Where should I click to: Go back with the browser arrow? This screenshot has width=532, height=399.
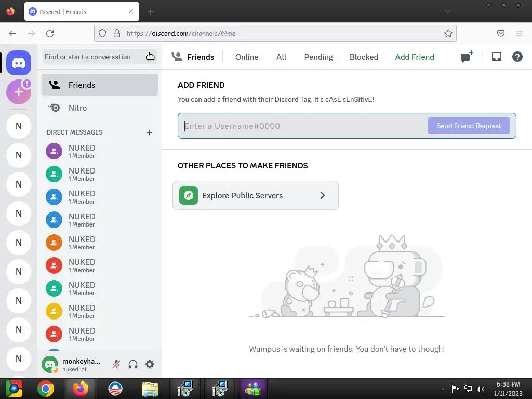coord(12,34)
